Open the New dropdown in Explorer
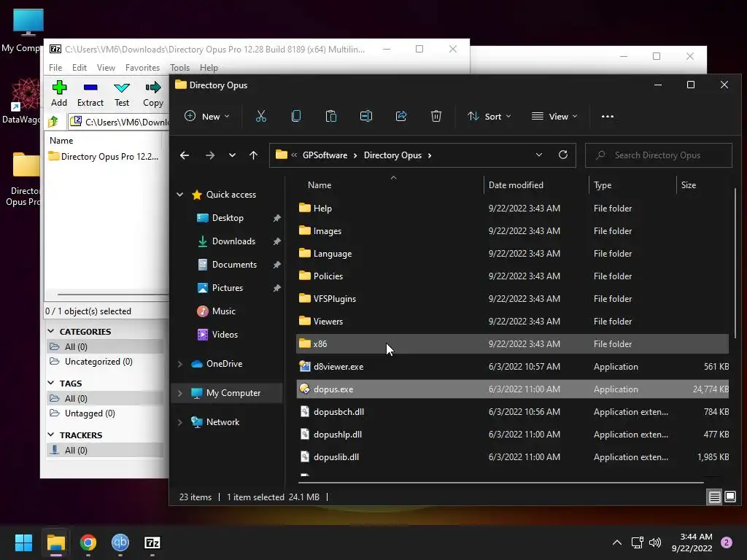Viewport: 747px width, 560px height. click(x=207, y=116)
